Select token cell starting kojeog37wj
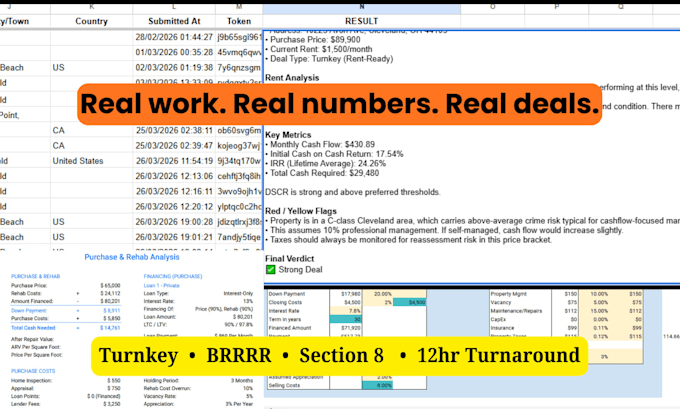 (x=239, y=146)
